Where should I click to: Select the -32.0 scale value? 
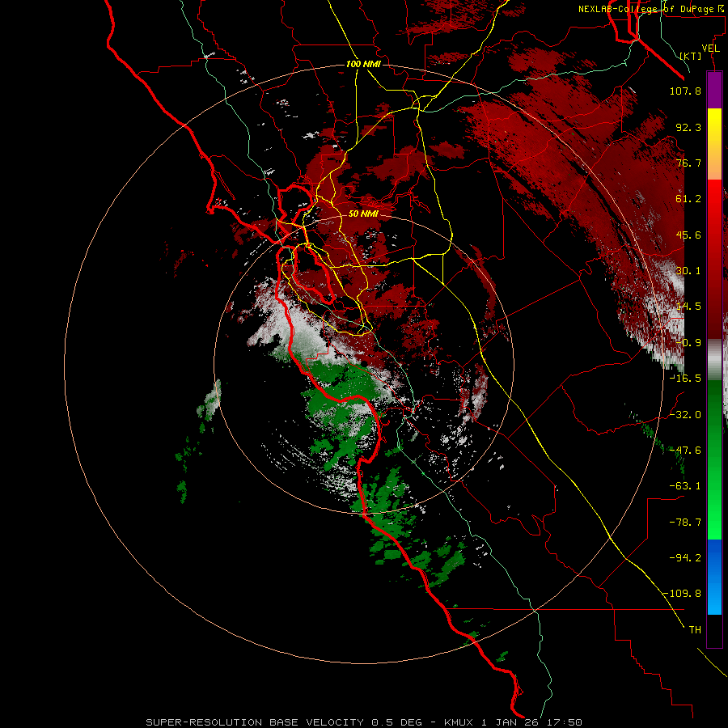pyautogui.click(x=685, y=415)
